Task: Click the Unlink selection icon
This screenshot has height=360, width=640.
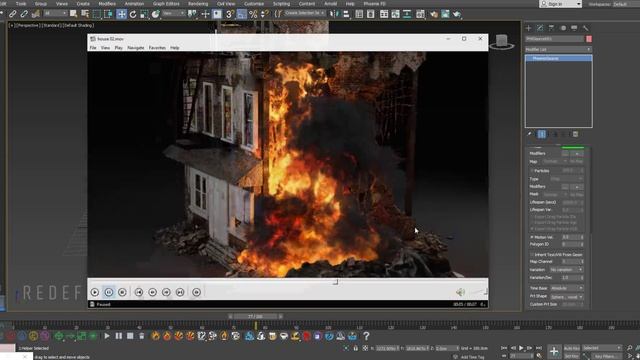Action: (24, 14)
